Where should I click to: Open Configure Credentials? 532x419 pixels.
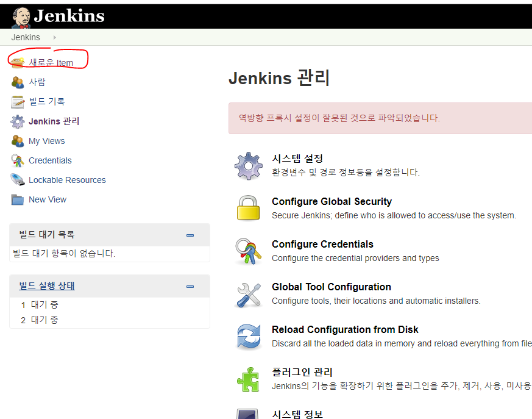[322, 244]
